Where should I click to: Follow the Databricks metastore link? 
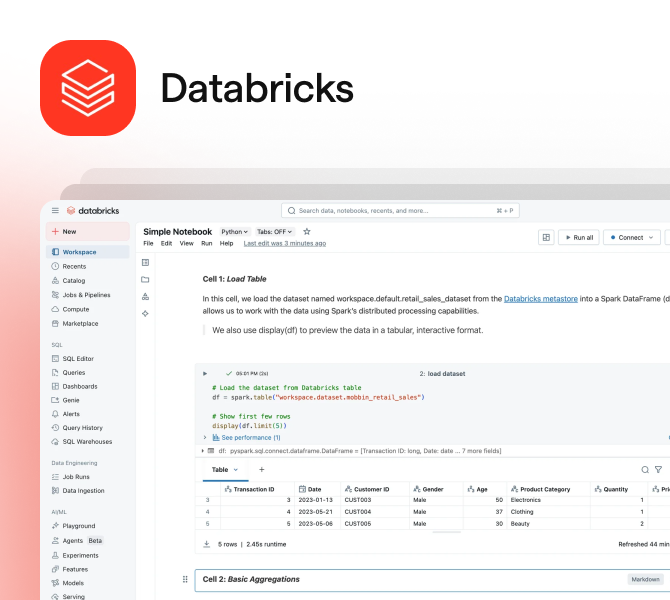(x=541, y=299)
